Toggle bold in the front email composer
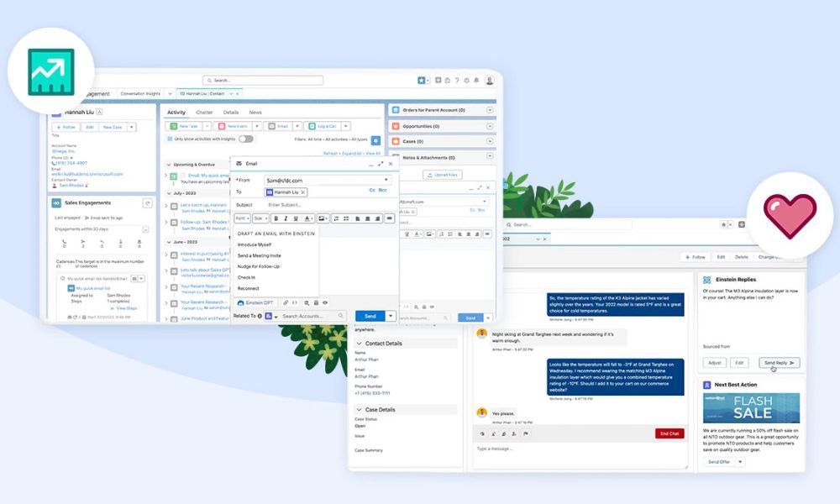This screenshot has width=840, height=504. point(276,218)
